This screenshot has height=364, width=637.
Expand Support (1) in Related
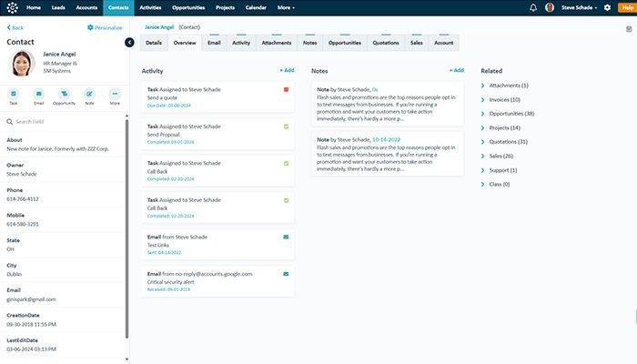[482, 170]
